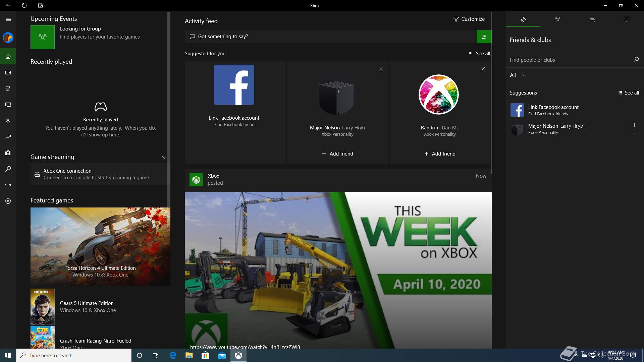644x362 pixels.
Task: Open Crash Team Racing Nitro-Fueled
Action: click(100, 338)
